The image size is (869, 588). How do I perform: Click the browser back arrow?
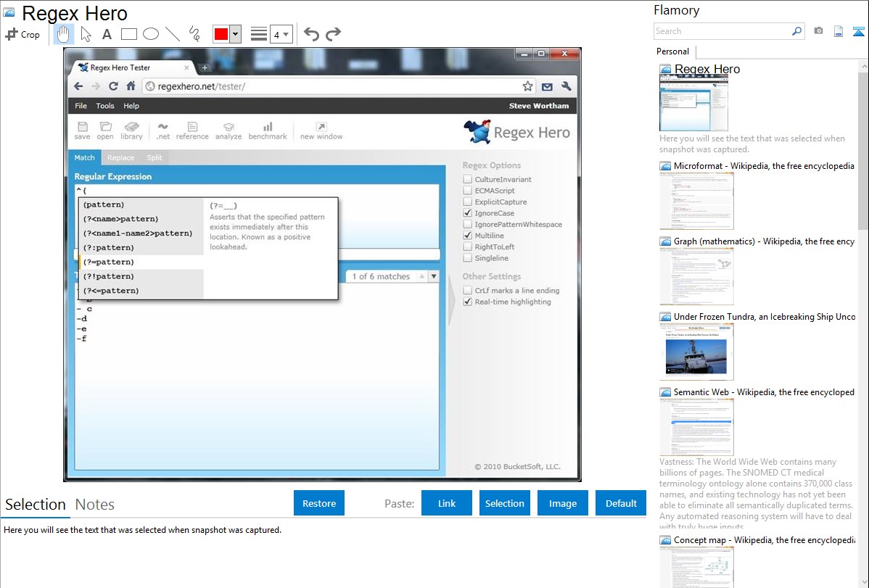coord(78,86)
